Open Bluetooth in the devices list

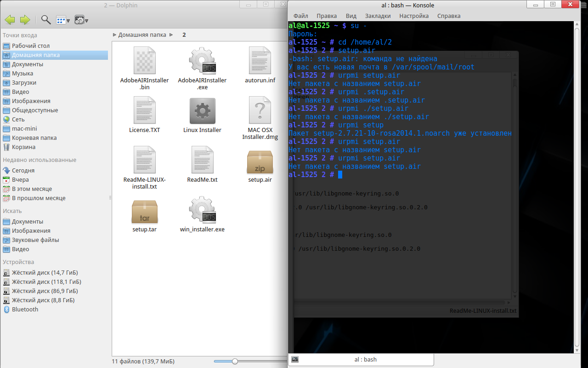pyautogui.click(x=25, y=310)
